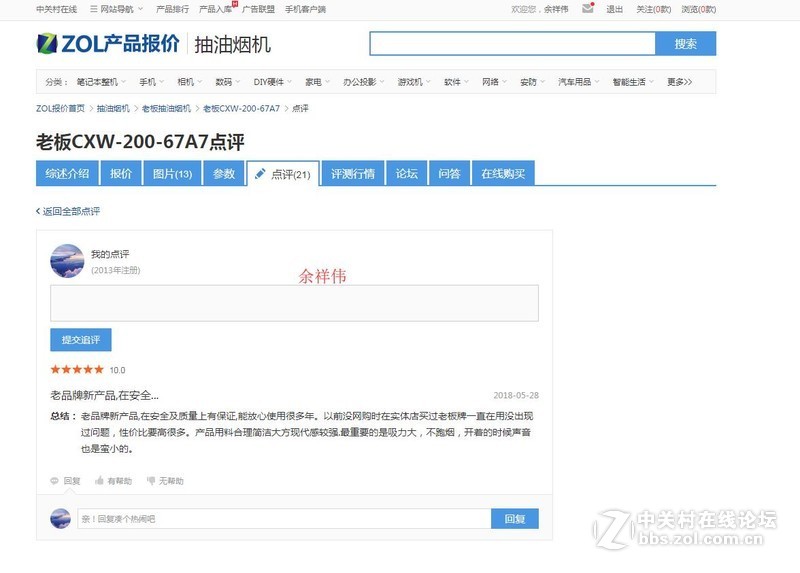Open the 手机客户端 link
The width and height of the screenshot is (800, 573).
(x=305, y=9)
